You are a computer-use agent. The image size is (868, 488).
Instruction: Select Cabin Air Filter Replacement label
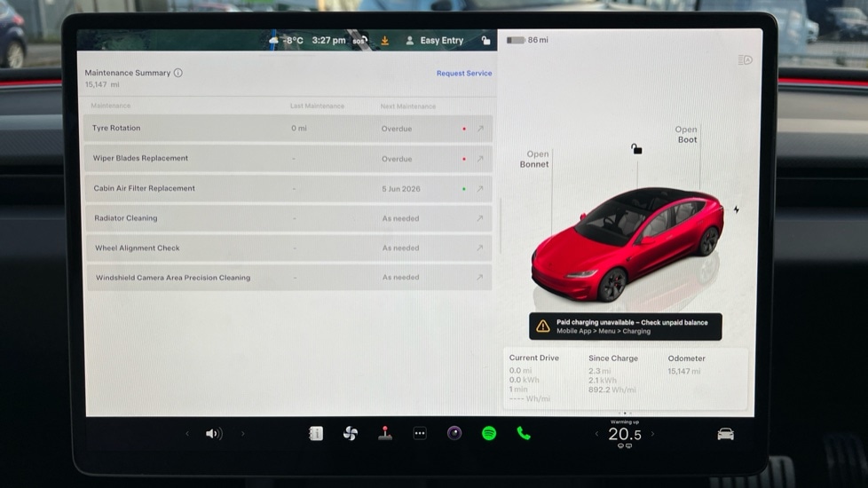pyautogui.click(x=145, y=188)
